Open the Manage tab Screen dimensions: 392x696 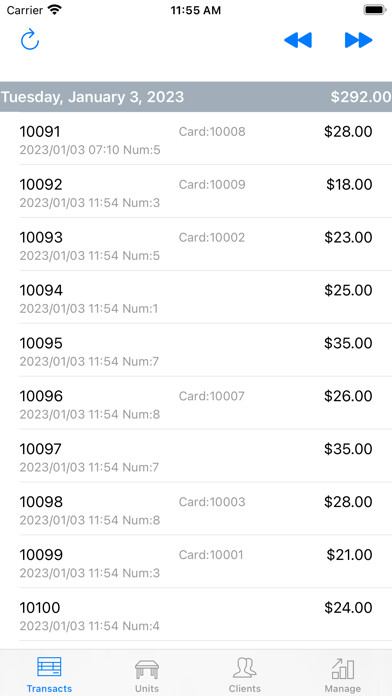[x=343, y=674]
